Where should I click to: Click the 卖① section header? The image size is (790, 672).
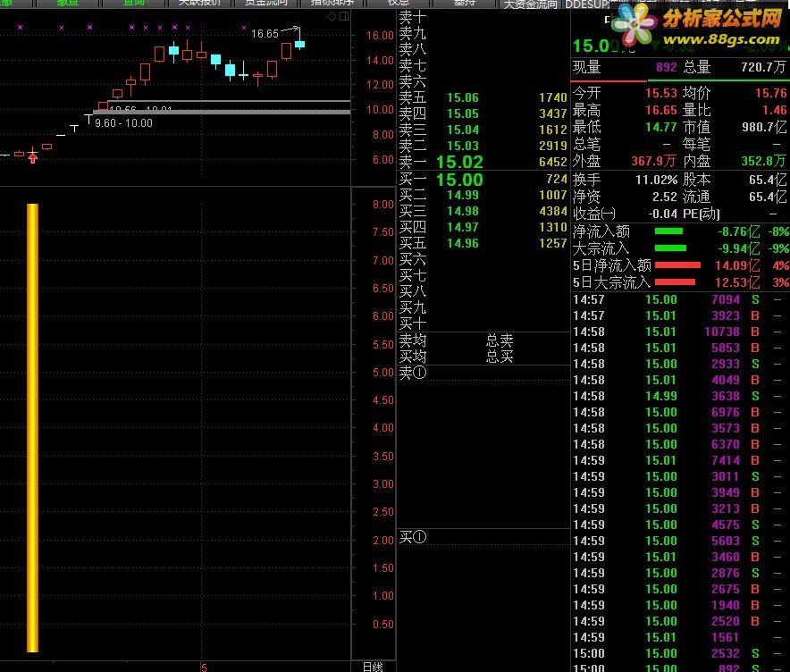point(413,373)
